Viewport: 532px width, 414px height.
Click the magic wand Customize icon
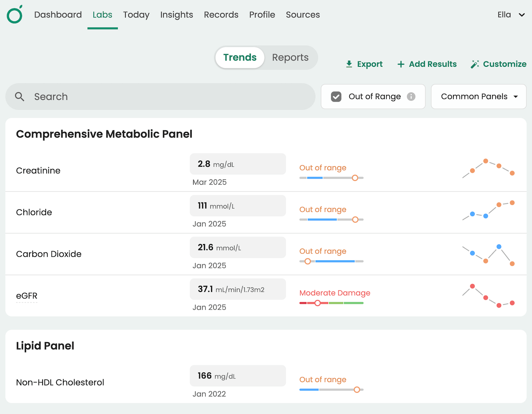click(x=475, y=64)
